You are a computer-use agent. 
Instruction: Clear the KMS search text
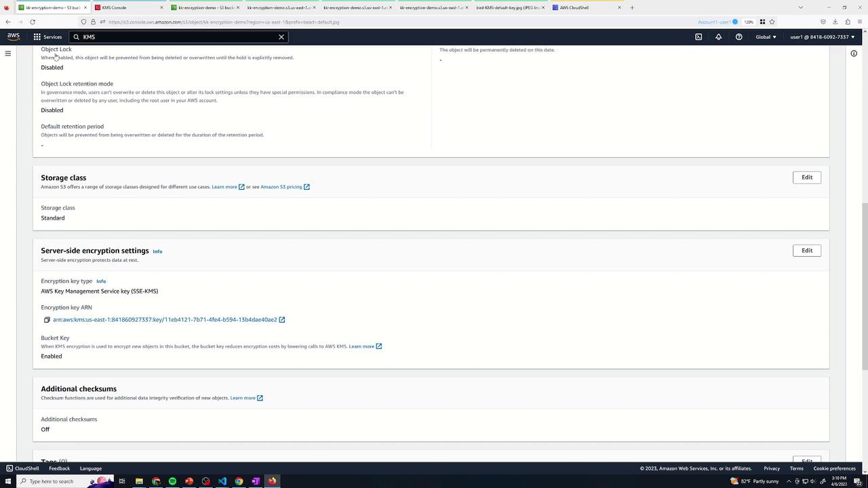(281, 37)
